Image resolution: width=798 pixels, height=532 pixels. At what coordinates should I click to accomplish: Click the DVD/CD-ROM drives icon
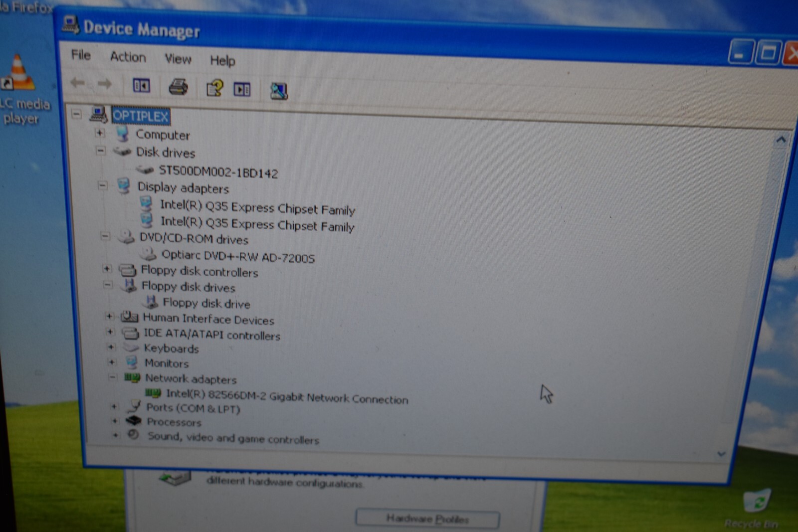pyautogui.click(x=126, y=237)
